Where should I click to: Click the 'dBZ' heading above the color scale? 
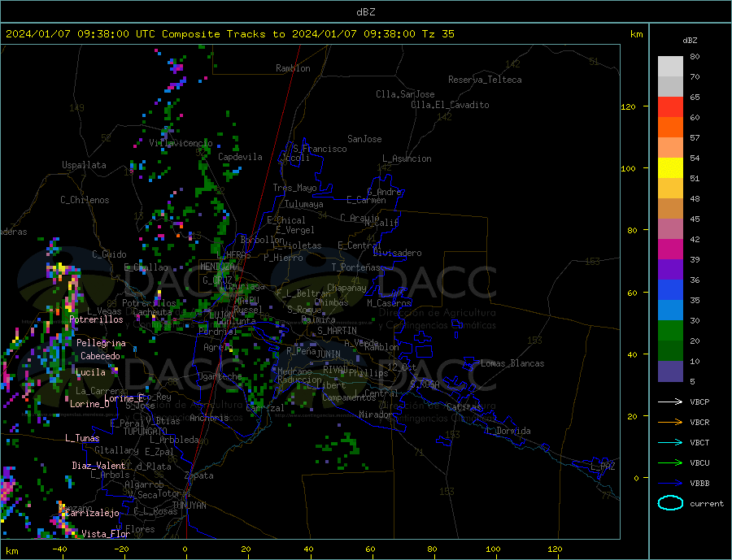pyautogui.click(x=690, y=41)
